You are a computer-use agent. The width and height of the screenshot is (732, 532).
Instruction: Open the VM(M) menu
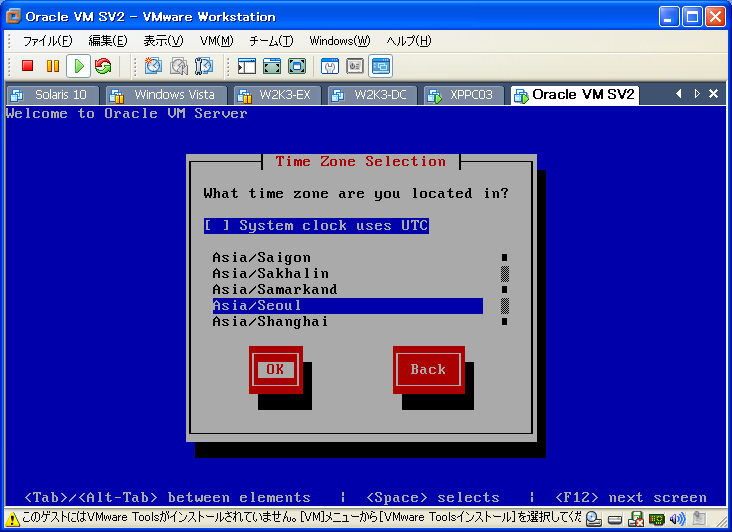coord(216,41)
